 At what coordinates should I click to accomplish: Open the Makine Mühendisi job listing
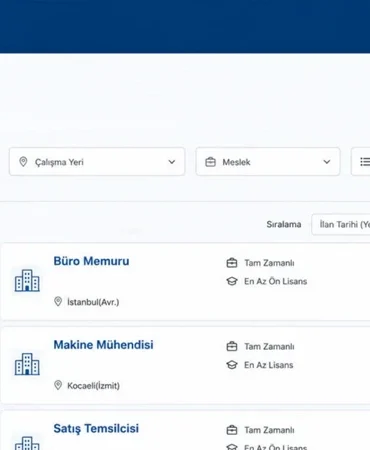[x=103, y=345]
